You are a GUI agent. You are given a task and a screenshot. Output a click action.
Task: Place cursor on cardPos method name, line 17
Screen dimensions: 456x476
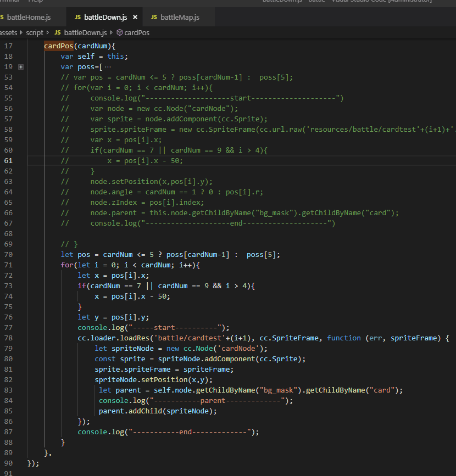(59, 46)
